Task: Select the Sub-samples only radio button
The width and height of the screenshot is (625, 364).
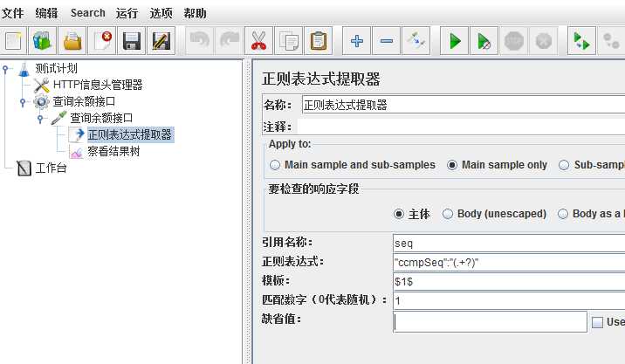Action: [x=564, y=165]
